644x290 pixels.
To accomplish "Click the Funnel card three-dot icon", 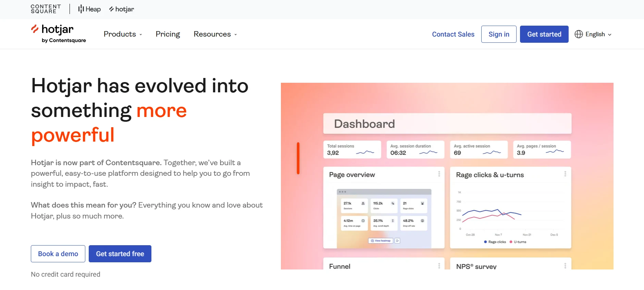I will (x=439, y=266).
